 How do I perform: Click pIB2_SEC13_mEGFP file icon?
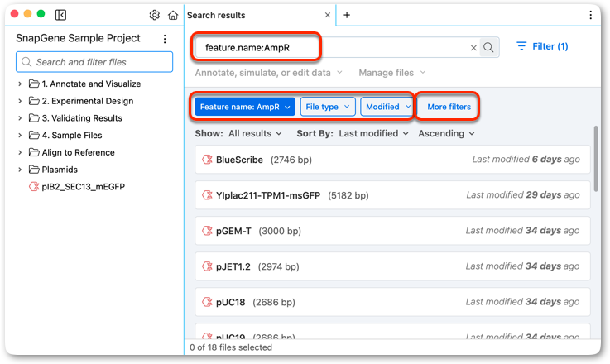click(34, 187)
